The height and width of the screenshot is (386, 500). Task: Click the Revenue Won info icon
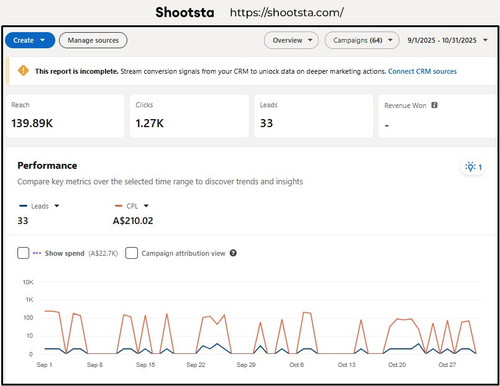[x=434, y=105]
